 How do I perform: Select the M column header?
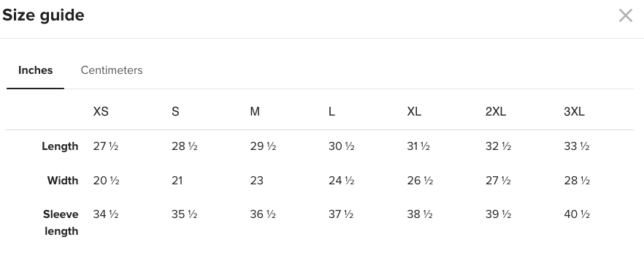tap(255, 111)
